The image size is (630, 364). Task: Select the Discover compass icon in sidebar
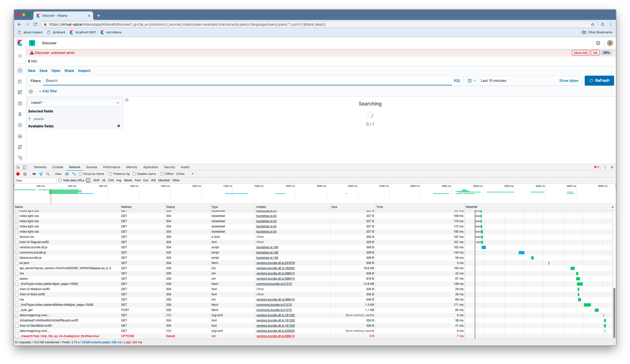click(20, 70)
